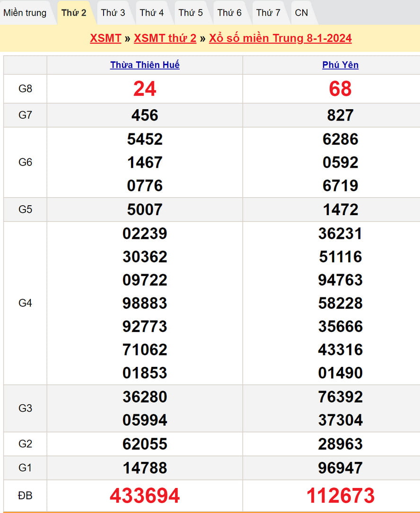This screenshot has width=420, height=513.
Task: Follow the 'XSMT thứ 2' breadcrumb link
Action: (165, 38)
